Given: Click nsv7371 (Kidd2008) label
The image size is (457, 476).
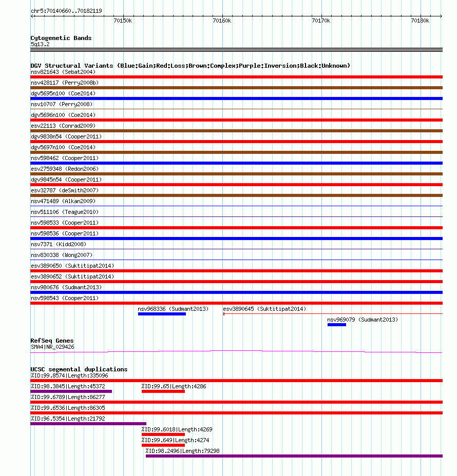Looking at the screenshot, I should 59,244.
